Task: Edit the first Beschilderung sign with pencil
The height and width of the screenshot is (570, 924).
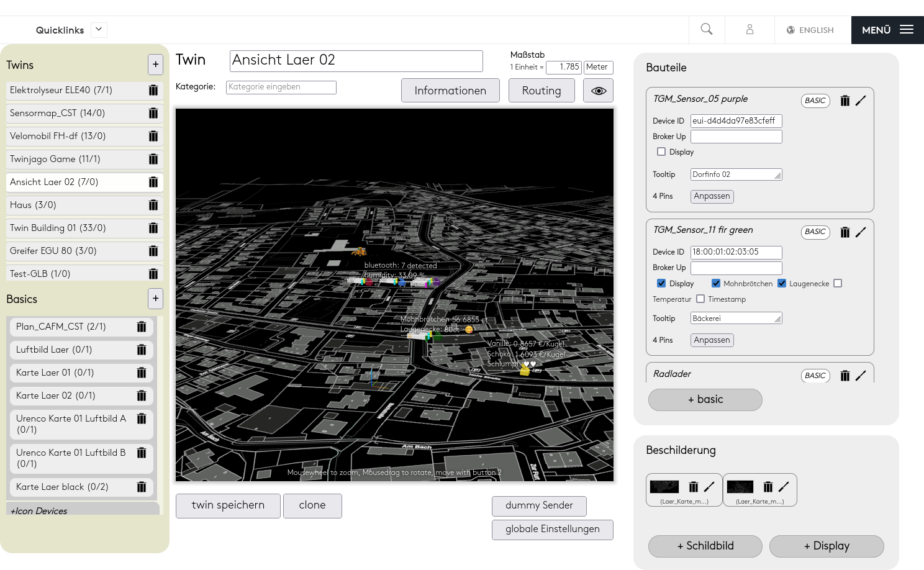Action: click(709, 487)
